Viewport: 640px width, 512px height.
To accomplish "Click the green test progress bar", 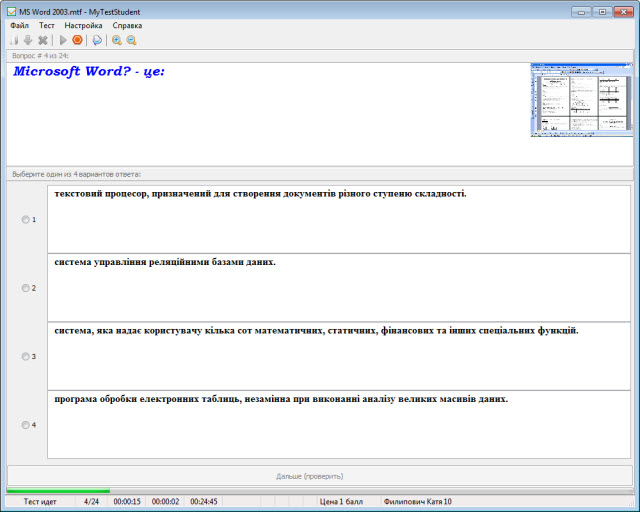I will [x=58, y=491].
